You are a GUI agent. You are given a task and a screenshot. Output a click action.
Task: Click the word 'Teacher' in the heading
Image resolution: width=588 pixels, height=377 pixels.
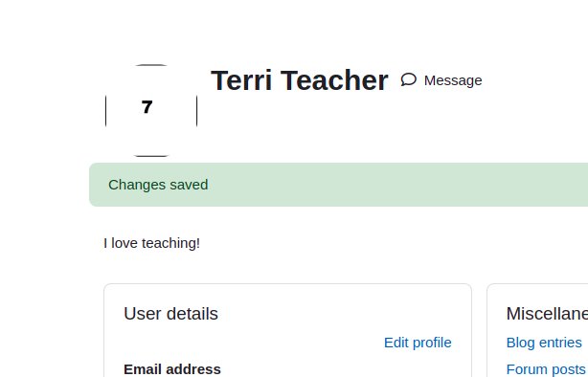(x=334, y=80)
